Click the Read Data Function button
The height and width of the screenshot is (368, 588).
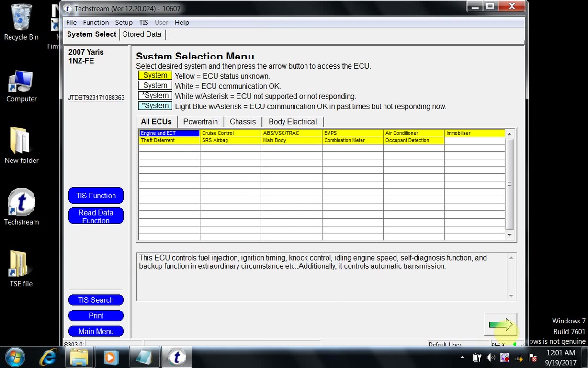coord(96,216)
